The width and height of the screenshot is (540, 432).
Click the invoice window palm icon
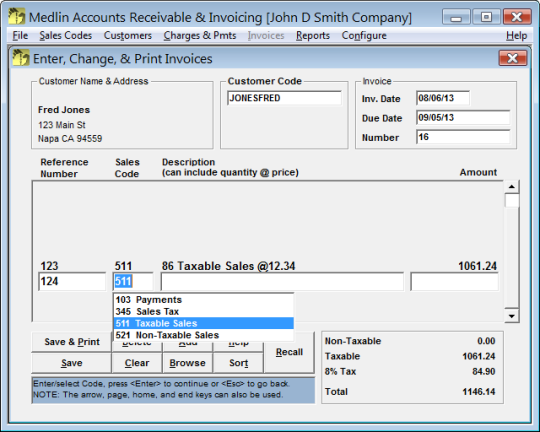coord(21,58)
